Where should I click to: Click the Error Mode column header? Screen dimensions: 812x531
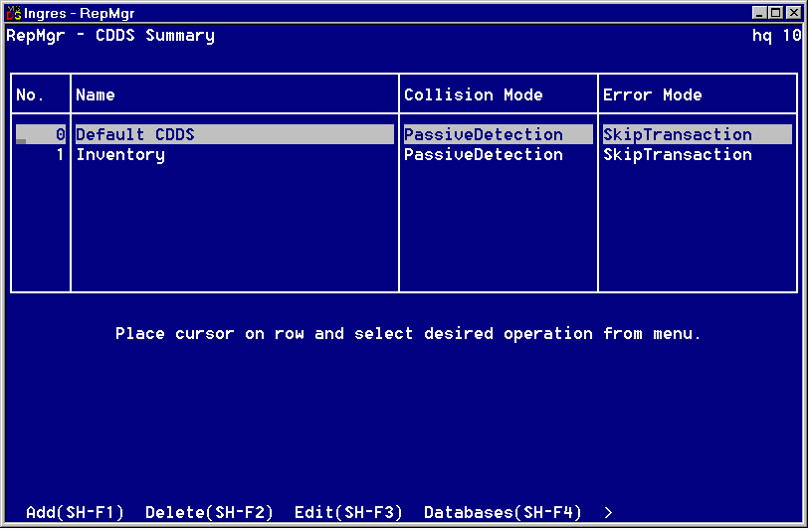pyautogui.click(x=653, y=95)
